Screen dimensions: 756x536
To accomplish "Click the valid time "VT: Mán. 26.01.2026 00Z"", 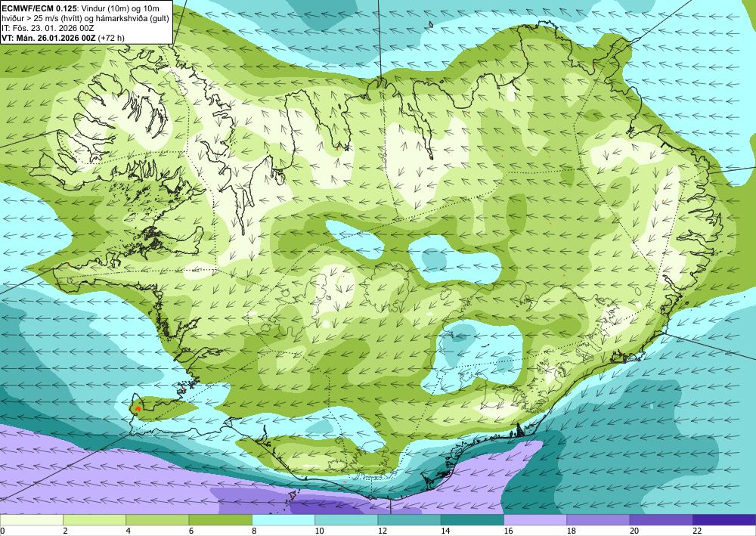I will point(48,38).
